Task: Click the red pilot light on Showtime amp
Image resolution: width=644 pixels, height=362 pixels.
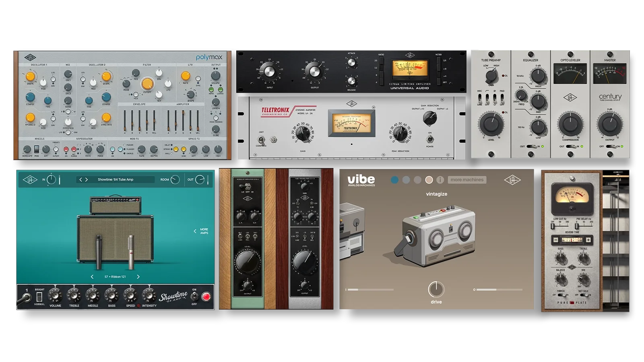Action: 206,297
